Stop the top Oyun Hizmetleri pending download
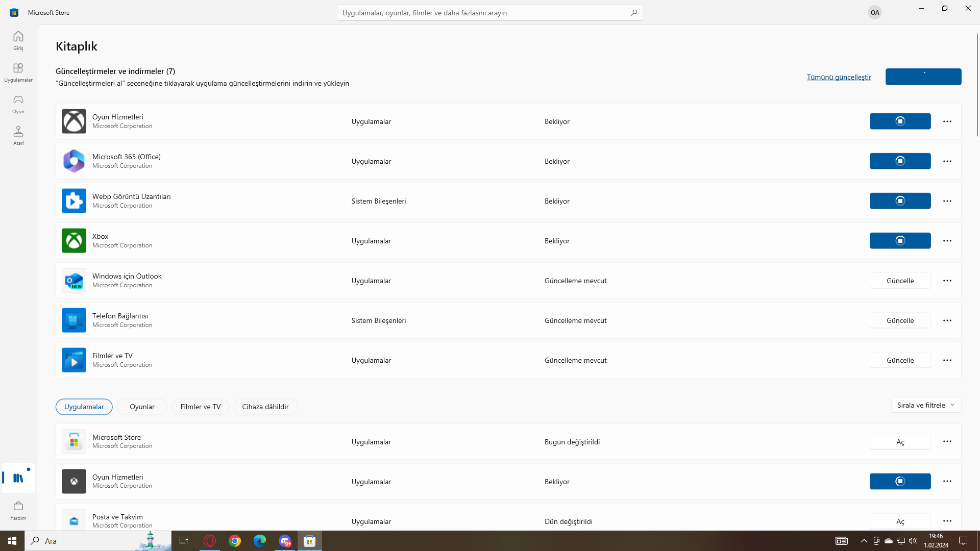 [900, 121]
